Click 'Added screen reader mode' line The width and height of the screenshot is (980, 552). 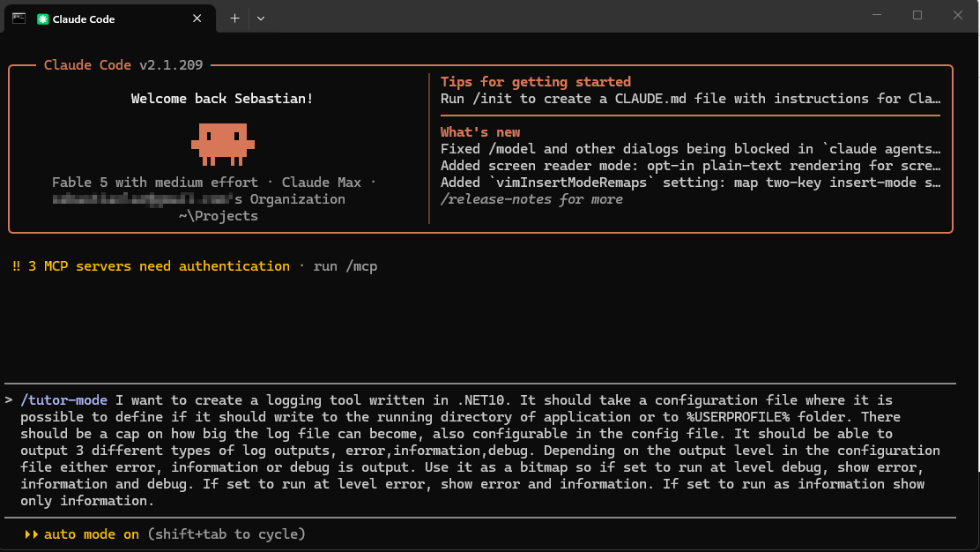(690, 167)
